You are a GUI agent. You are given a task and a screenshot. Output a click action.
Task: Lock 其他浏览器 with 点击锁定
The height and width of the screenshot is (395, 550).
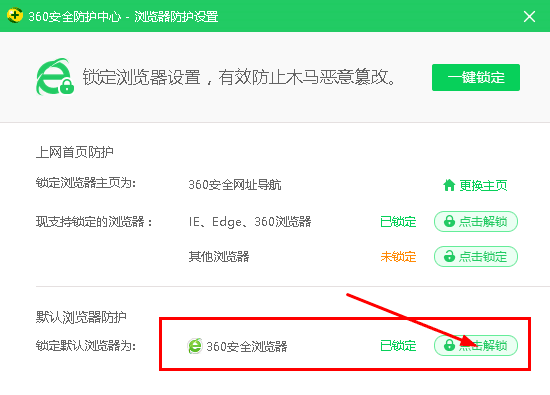pos(476,256)
